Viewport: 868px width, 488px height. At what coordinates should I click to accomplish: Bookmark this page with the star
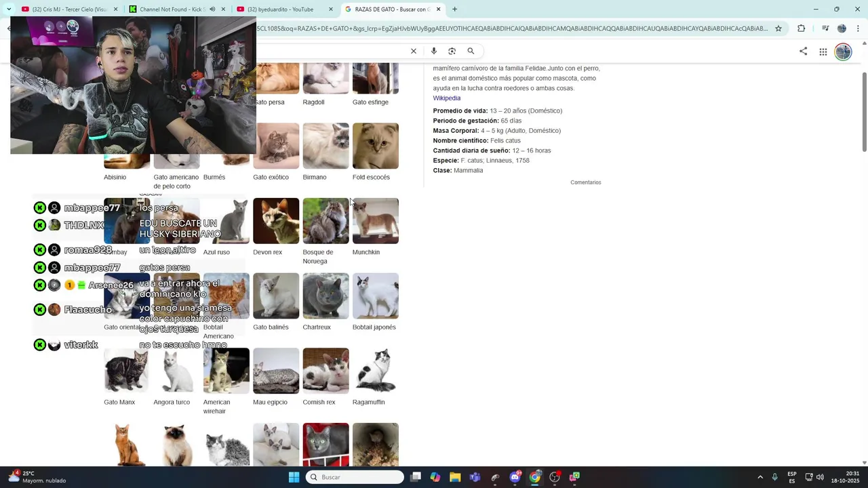click(778, 28)
